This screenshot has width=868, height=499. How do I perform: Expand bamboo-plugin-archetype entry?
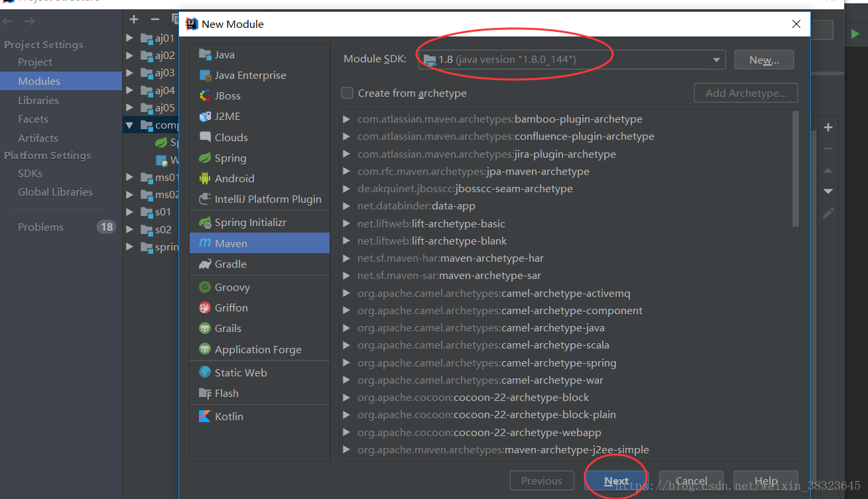pyautogui.click(x=346, y=119)
